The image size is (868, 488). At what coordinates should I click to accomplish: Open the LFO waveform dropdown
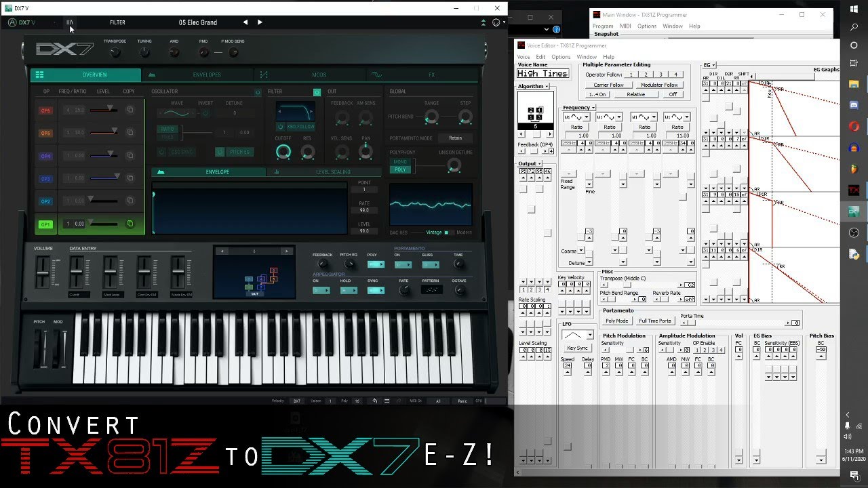578,335
